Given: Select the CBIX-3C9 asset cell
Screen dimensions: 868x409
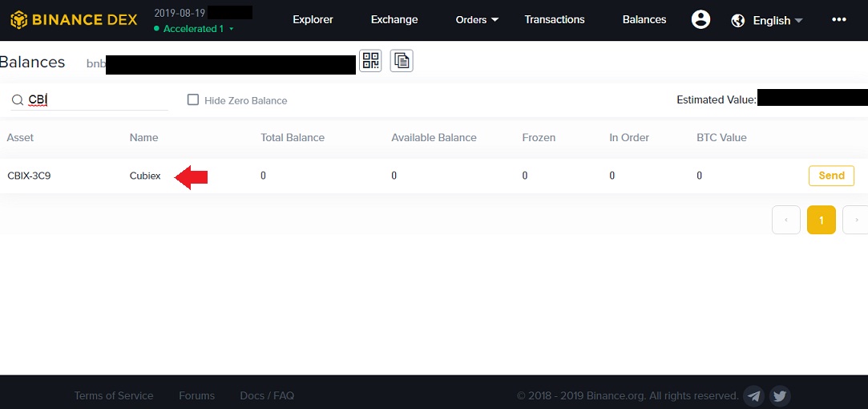Looking at the screenshot, I should [x=30, y=176].
